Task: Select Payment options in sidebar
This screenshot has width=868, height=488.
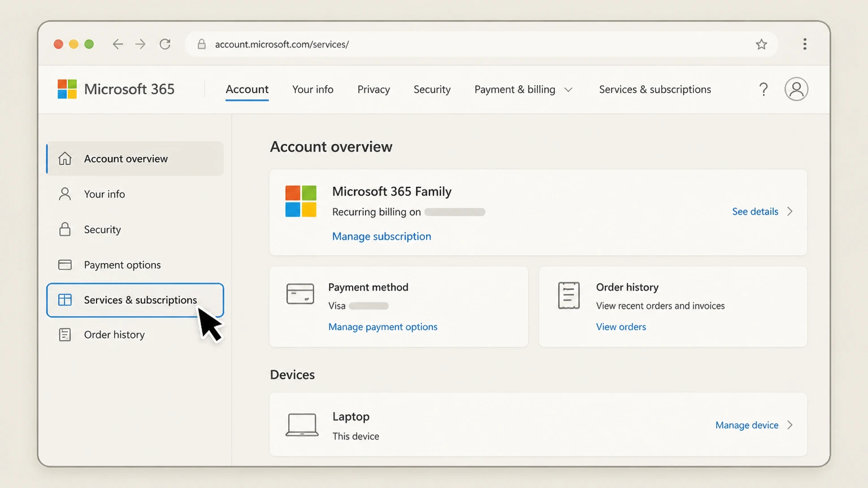Action: pos(135,265)
